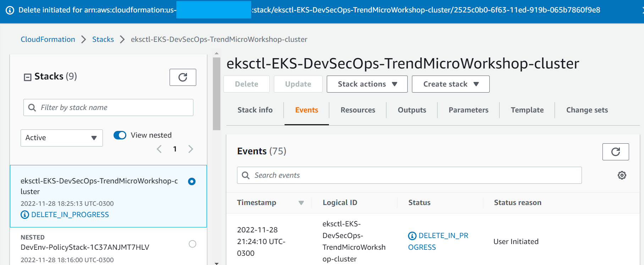Viewport: 644px width, 265px height.
Task: Collapse the Stacks panel icon
Action: click(28, 77)
